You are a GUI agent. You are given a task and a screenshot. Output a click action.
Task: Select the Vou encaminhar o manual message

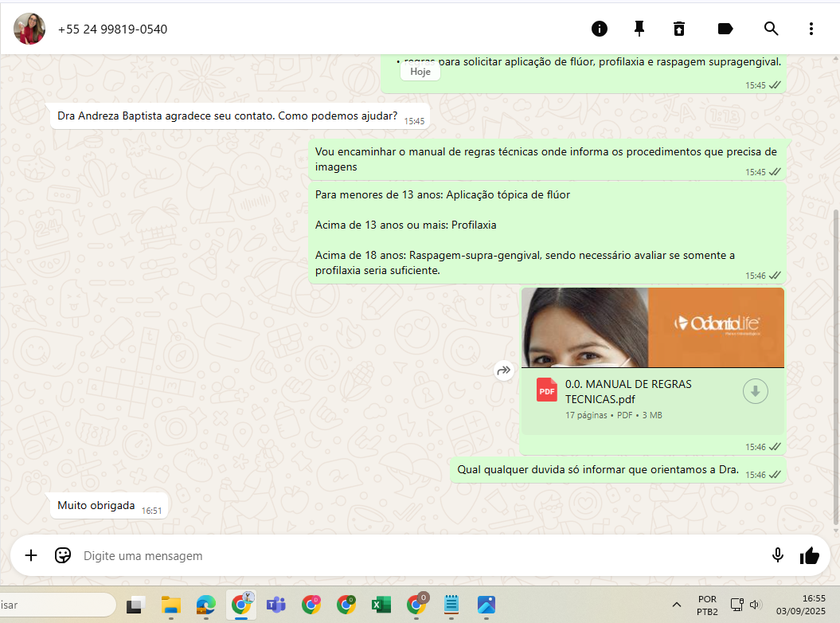click(548, 159)
